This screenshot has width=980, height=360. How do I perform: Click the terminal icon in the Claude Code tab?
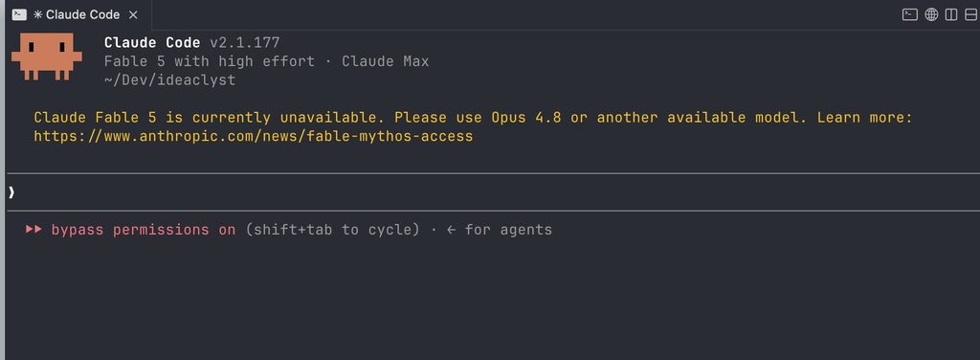point(19,14)
